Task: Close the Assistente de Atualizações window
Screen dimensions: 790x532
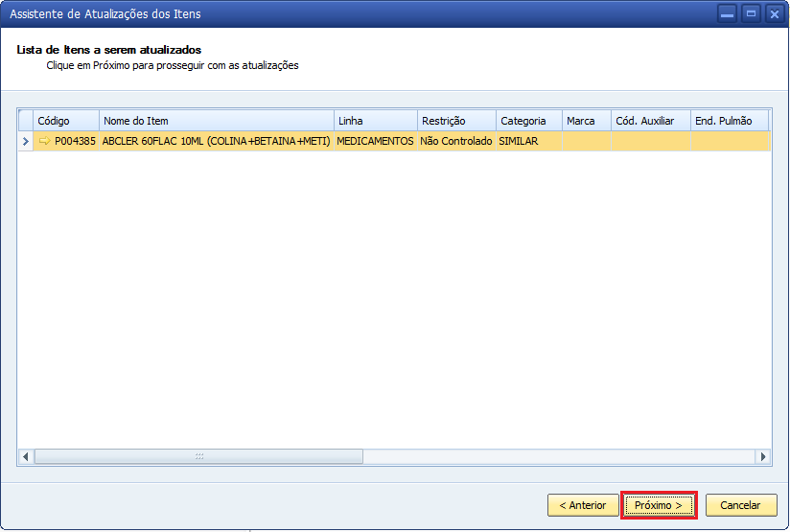Action: point(775,14)
